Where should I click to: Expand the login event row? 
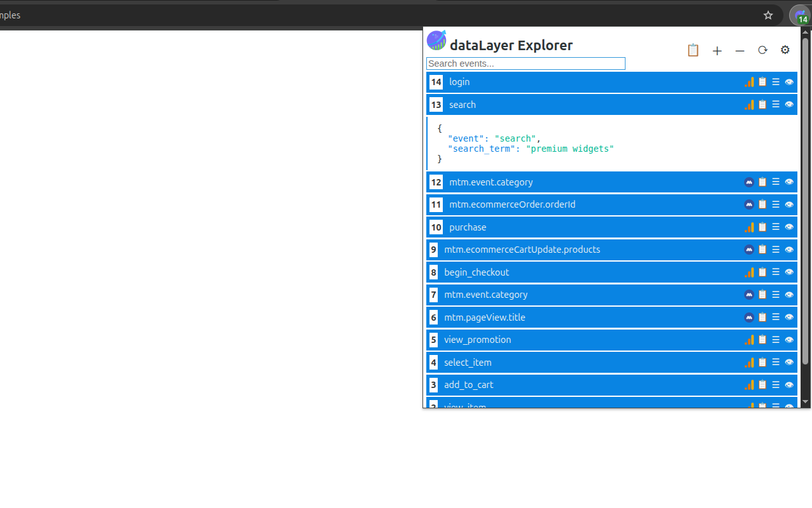click(612, 82)
